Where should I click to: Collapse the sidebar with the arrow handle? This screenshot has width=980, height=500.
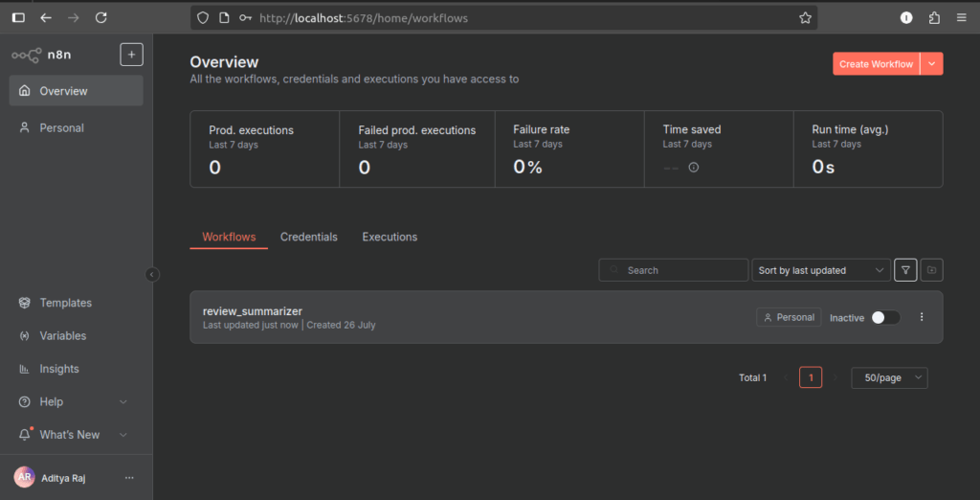151,275
